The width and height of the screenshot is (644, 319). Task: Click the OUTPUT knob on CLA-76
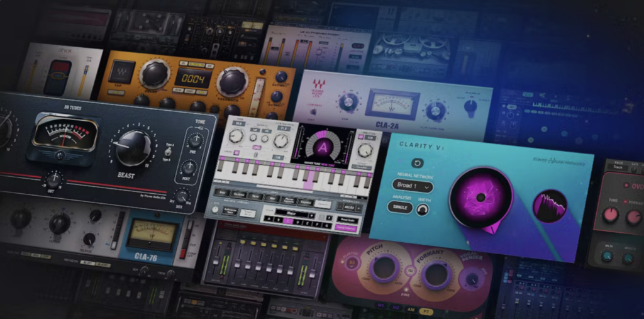(x=60, y=224)
